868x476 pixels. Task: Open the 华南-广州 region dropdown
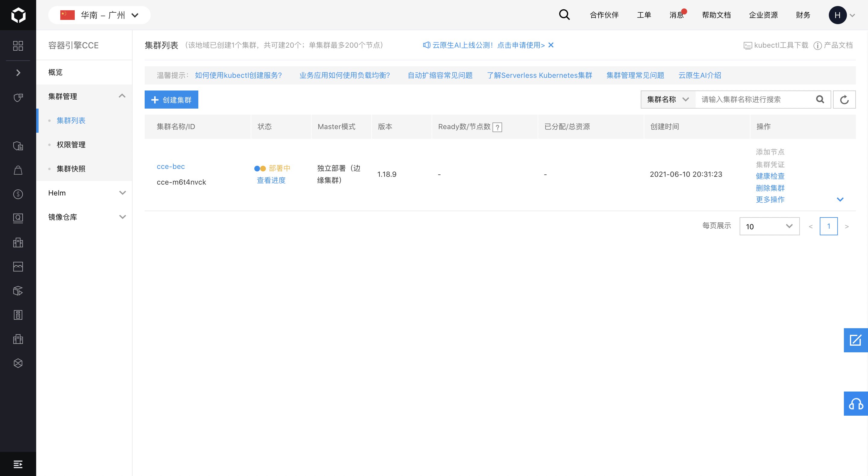click(99, 15)
